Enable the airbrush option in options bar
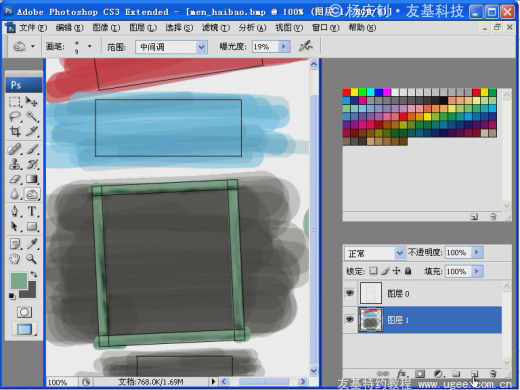The width and height of the screenshot is (520, 390). pos(305,46)
